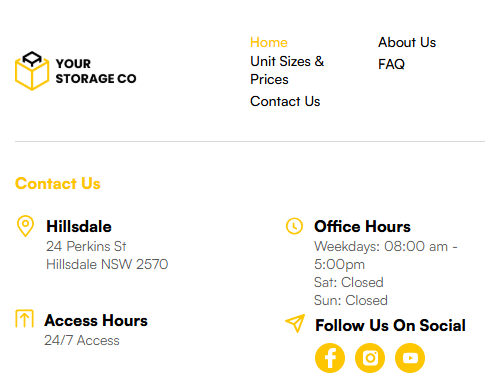Go to the Home menu link

[269, 42]
